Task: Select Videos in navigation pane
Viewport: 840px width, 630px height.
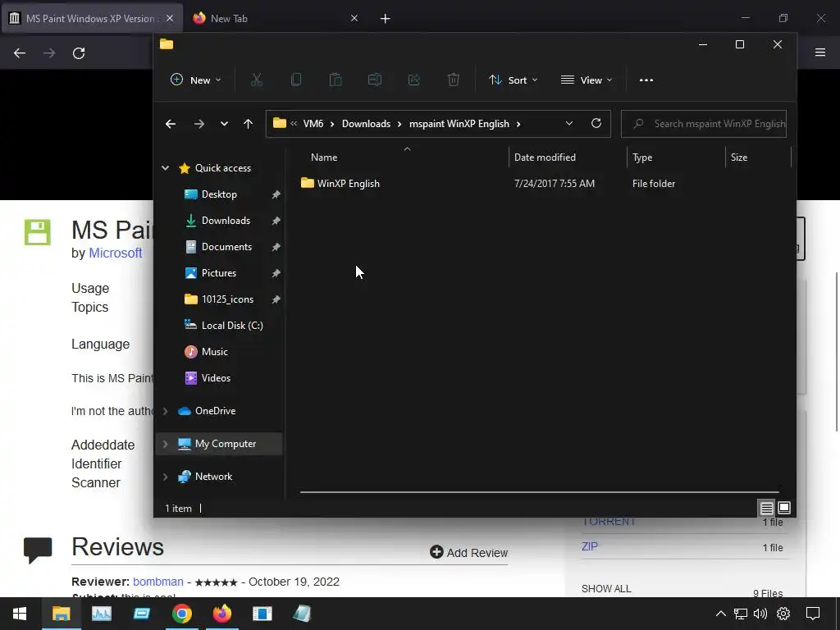Action: point(216,377)
